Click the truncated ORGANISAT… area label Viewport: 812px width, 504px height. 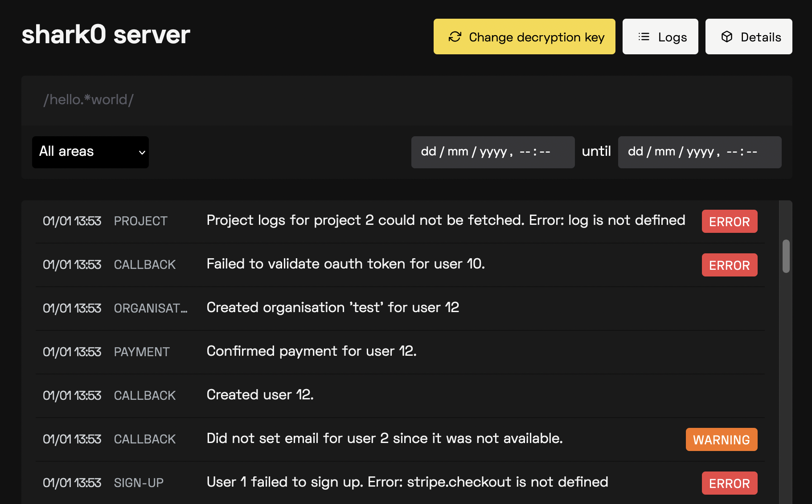[150, 308]
